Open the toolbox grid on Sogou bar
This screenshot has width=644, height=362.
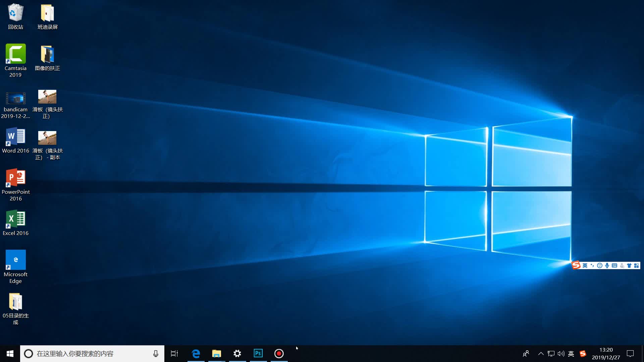click(x=637, y=265)
